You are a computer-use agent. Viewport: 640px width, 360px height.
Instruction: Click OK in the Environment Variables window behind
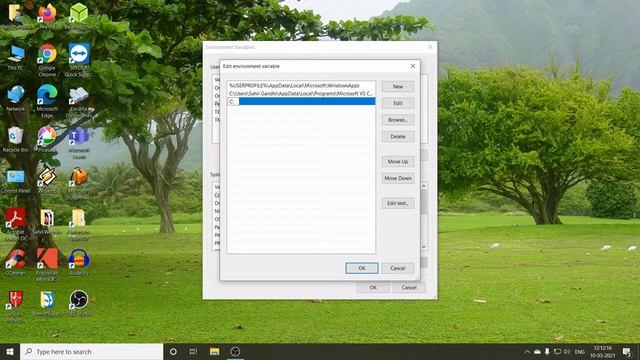pos(373,288)
